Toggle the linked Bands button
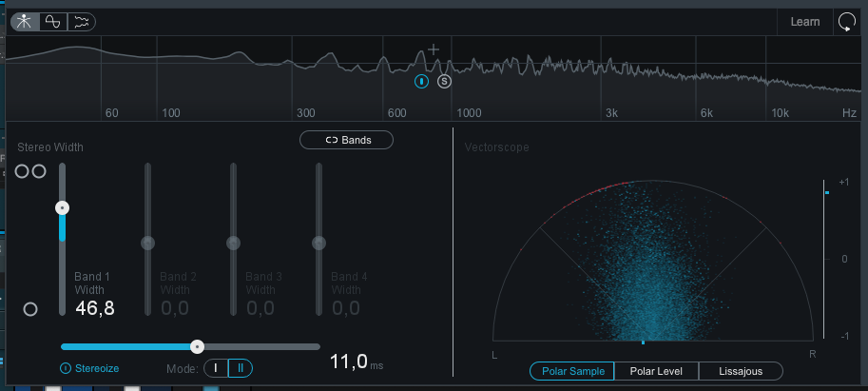Image resolution: width=868 pixels, height=391 pixels. 347,140
